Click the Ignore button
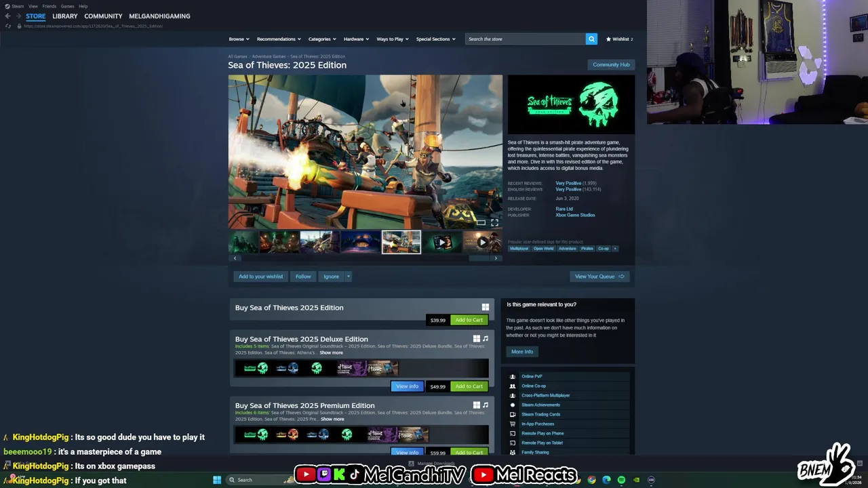Viewport: 868px width, 488px height. coord(331,277)
